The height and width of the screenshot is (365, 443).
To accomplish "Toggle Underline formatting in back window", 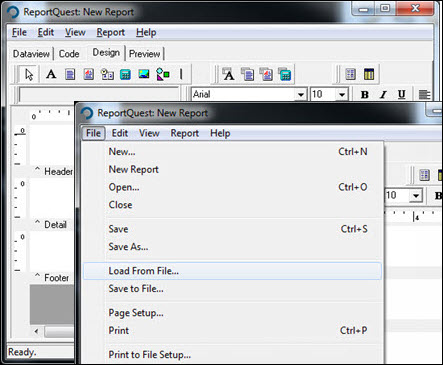I will [402, 95].
